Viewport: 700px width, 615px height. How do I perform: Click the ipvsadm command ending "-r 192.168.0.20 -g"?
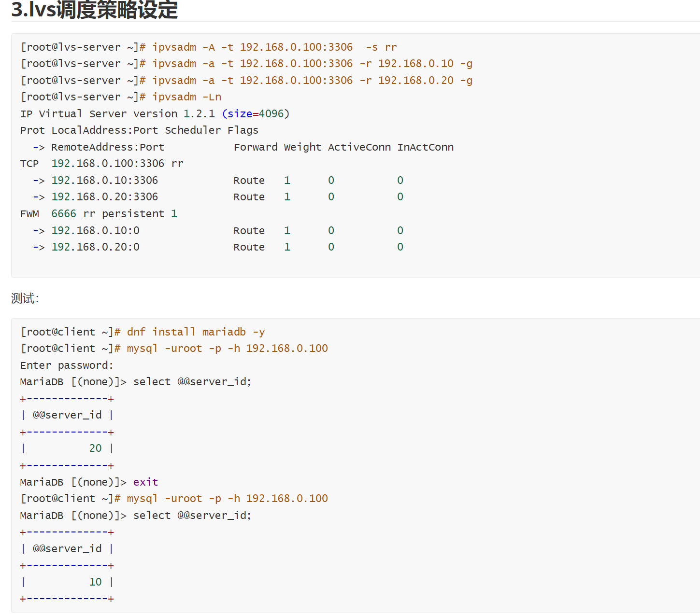pyautogui.click(x=312, y=80)
